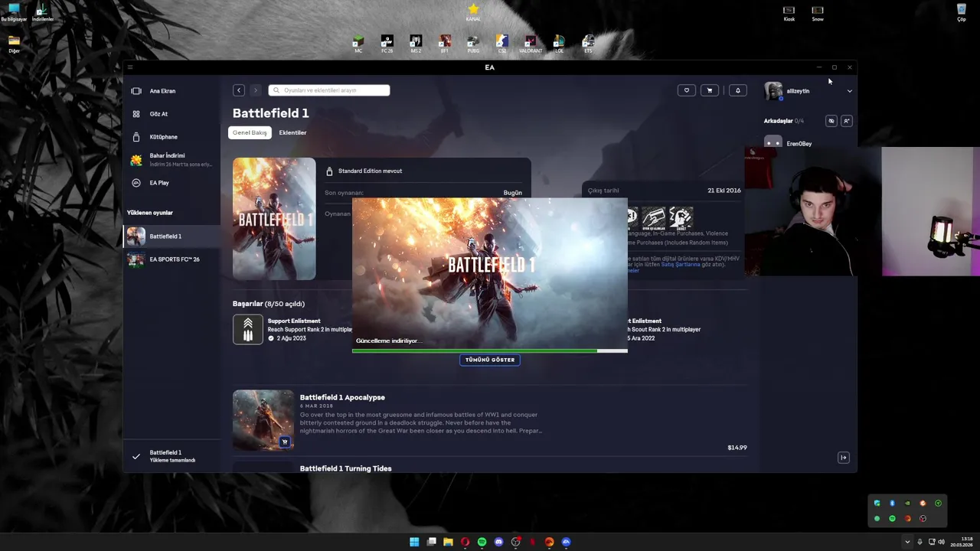
Task: Click Battlefield 1 Apocalypse title
Action: pos(342,397)
